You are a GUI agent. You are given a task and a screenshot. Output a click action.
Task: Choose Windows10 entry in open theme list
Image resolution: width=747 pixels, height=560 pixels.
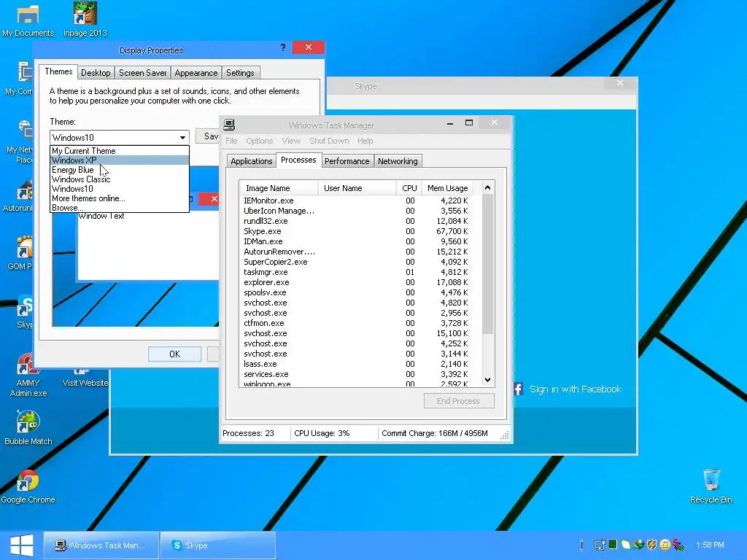(120, 189)
